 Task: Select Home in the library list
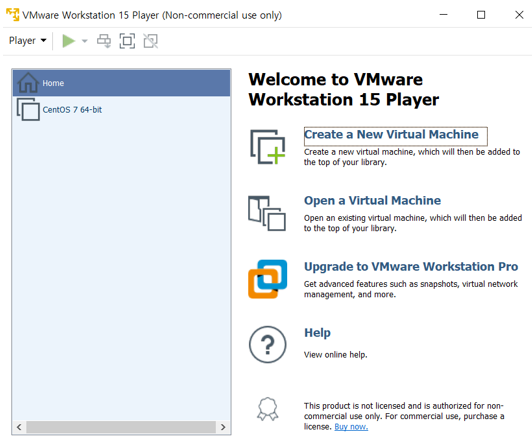(x=121, y=83)
